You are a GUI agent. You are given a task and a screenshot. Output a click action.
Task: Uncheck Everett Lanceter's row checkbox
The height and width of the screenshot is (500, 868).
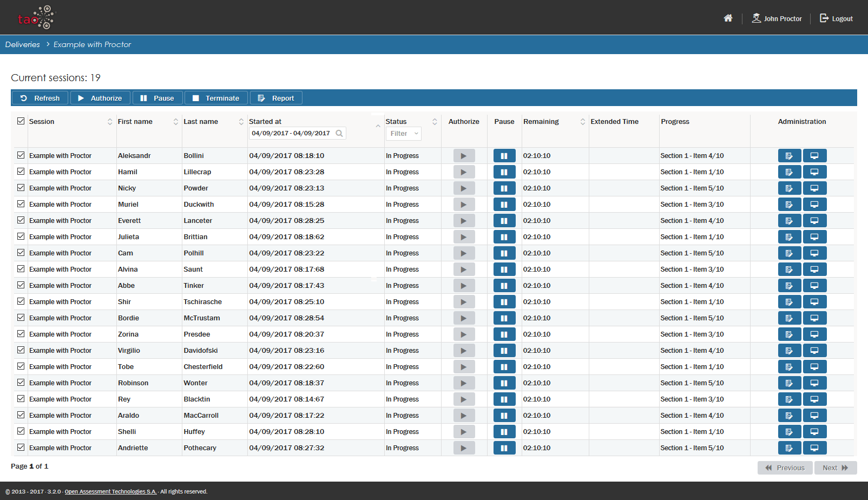tap(21, 220)
